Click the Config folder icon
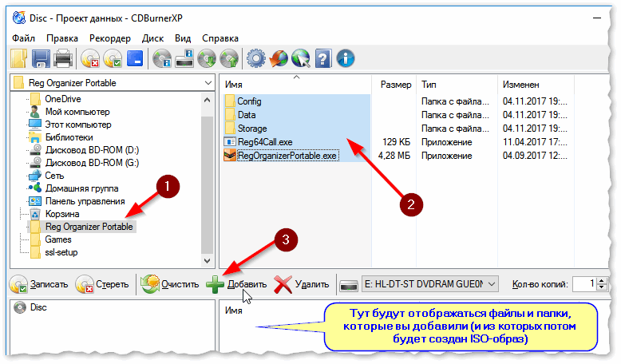621x364 pixels. [x=230, y=101]
